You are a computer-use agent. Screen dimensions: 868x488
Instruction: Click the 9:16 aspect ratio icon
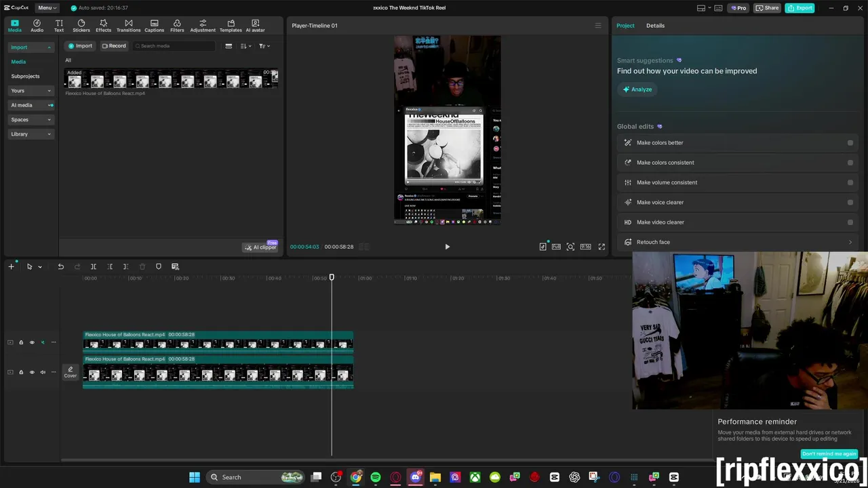[x=585, y=247]
